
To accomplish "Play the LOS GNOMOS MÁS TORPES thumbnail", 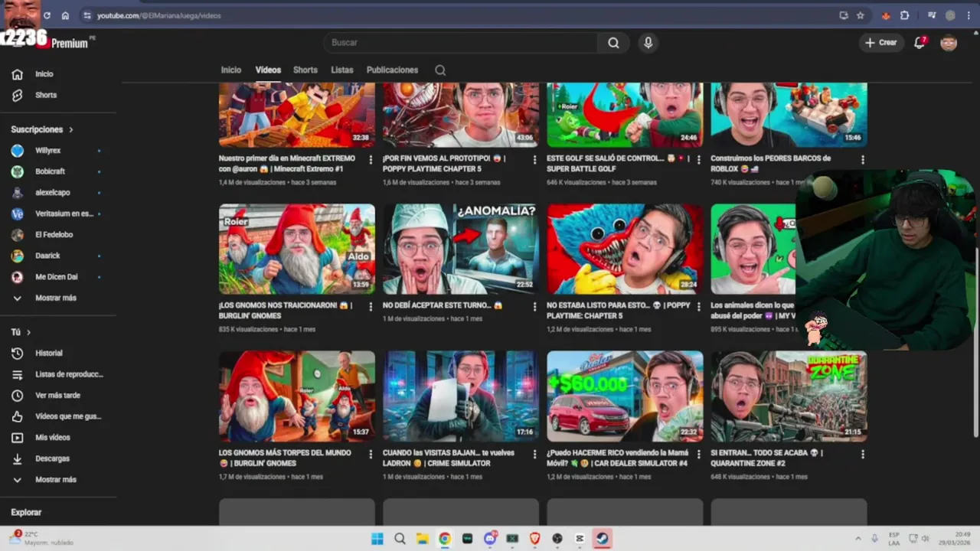I will pos(297,396).
